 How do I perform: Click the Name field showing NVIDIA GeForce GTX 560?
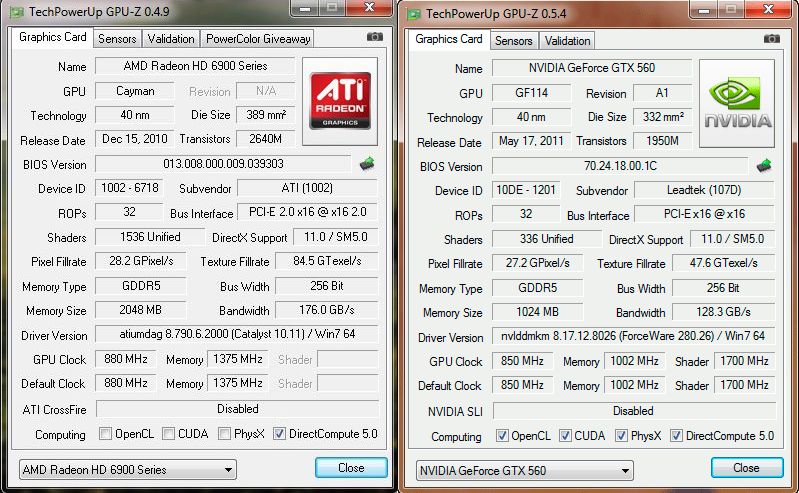point(592,68)
